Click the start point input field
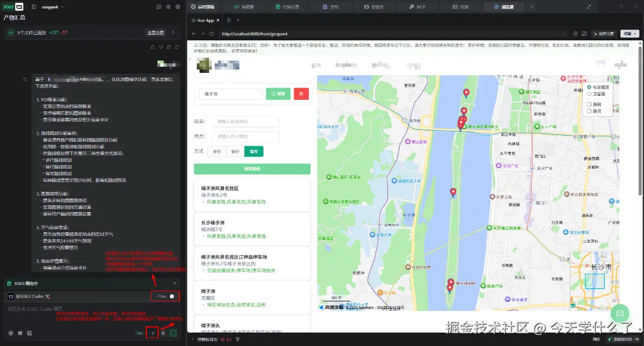The height and width of the screenshot is (346, 644). pyautogui.click(x=245, y=122)
